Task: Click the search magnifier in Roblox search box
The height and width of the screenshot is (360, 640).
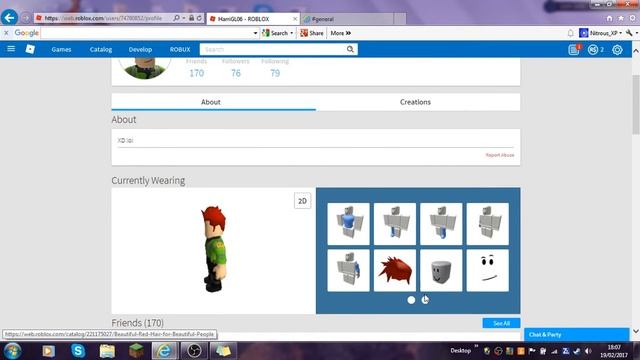Action: (x=350, y=49)
